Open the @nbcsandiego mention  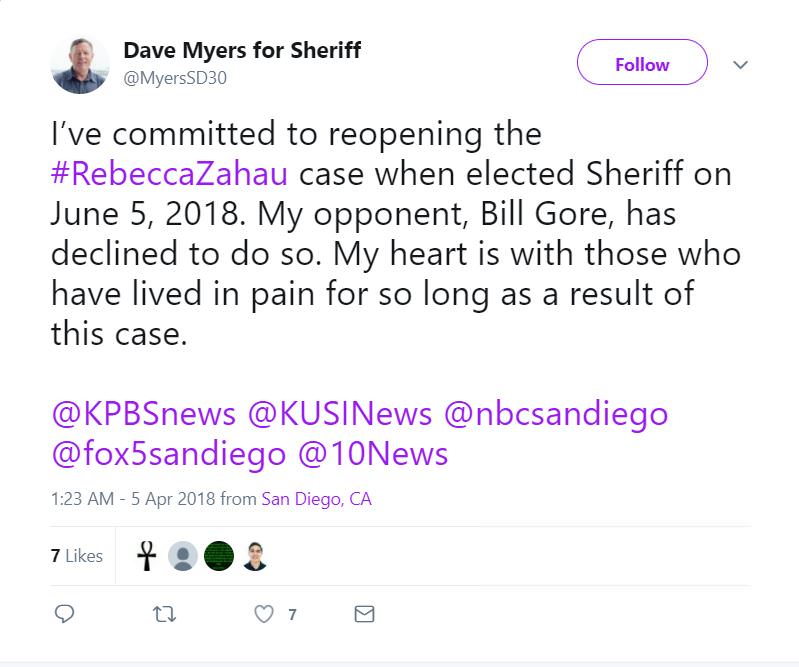[x=555, y=413]
